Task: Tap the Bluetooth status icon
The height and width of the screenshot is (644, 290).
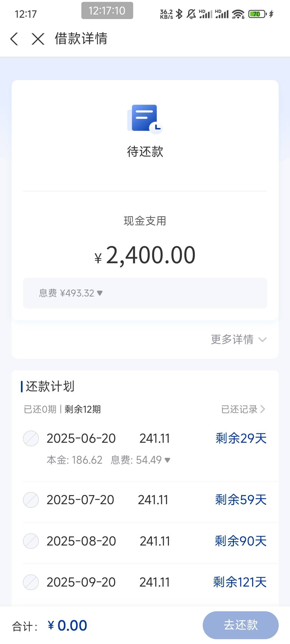Action: (x=179, y=14)
